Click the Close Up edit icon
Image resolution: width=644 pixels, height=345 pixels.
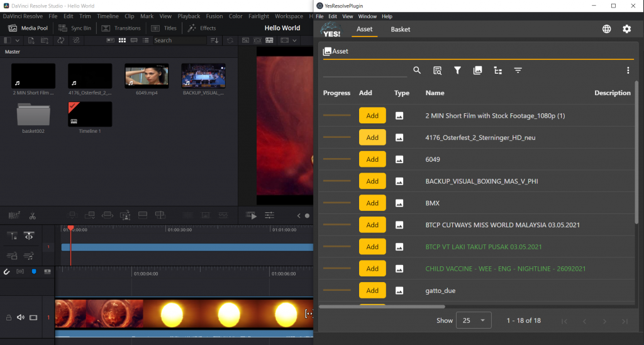(x=125, y=215)
